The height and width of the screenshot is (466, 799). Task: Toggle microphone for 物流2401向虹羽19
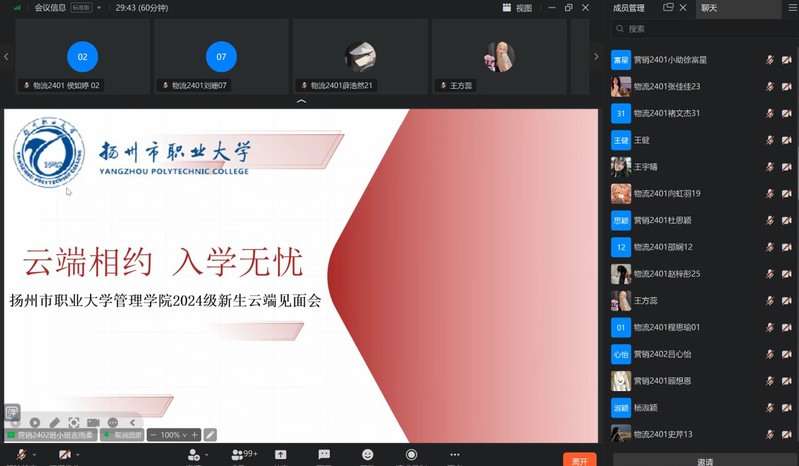click(769, 194)
